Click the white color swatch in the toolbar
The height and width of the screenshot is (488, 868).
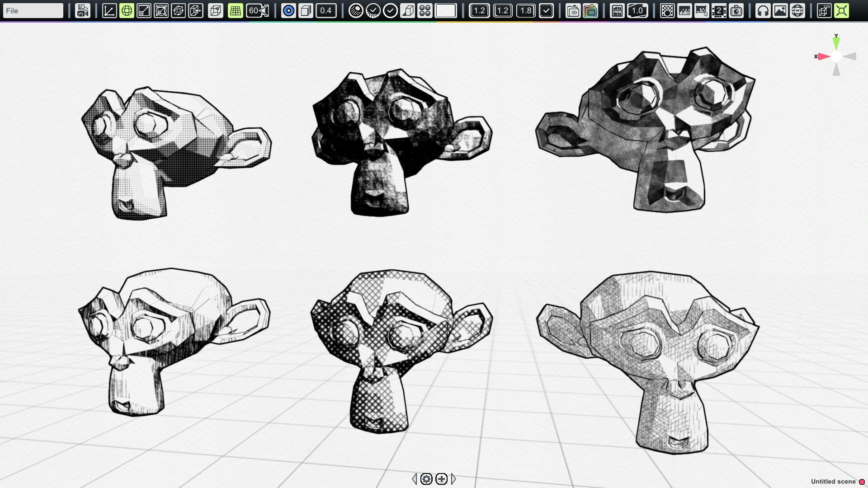[x=445, y=10]
